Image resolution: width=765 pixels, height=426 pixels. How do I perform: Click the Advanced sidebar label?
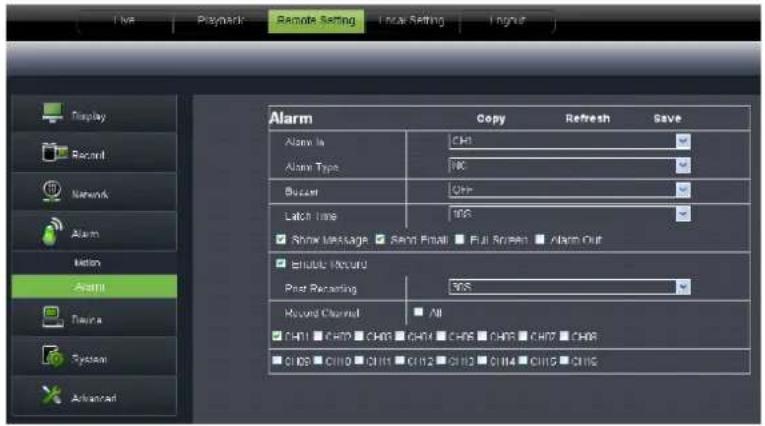pyautogui.click(x=94, y=398)
